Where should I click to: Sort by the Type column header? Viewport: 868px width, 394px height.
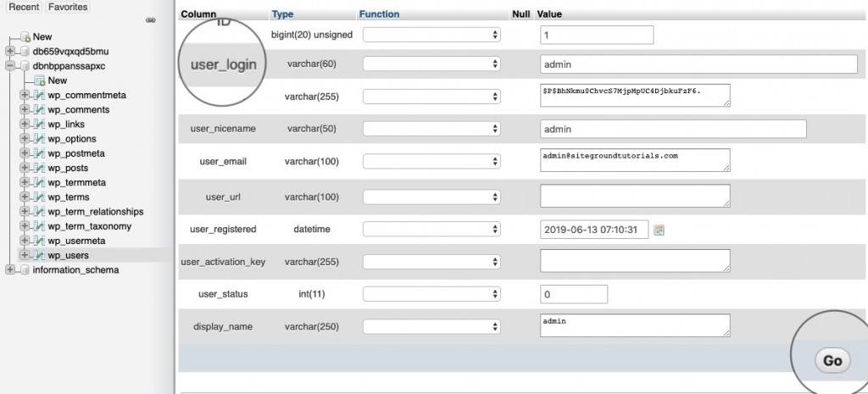click(282, 14)
